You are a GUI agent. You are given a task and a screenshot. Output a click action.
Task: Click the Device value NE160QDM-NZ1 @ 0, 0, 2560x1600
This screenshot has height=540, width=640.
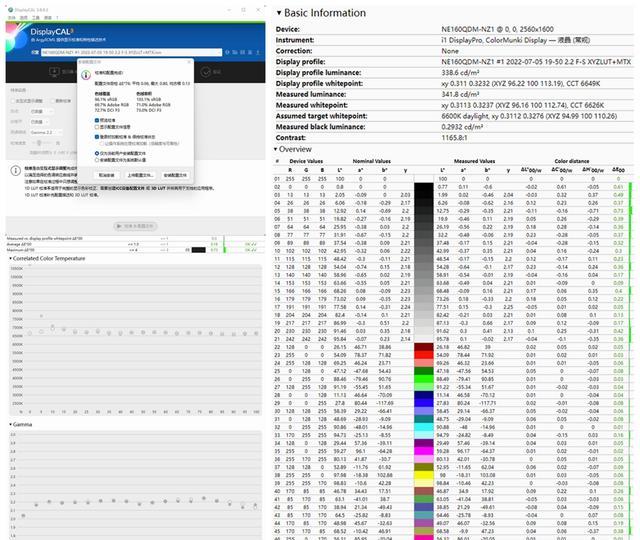pos(497,29)
